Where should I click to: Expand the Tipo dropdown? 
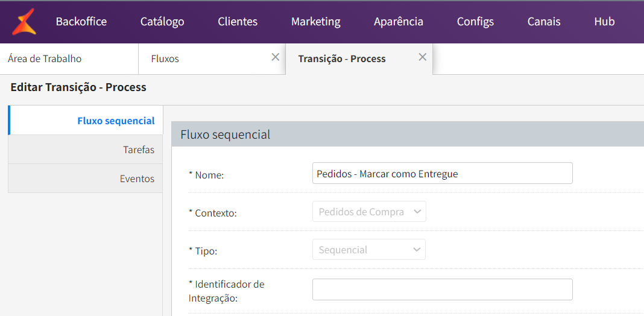pyautogui.click(x=369, y=250)
